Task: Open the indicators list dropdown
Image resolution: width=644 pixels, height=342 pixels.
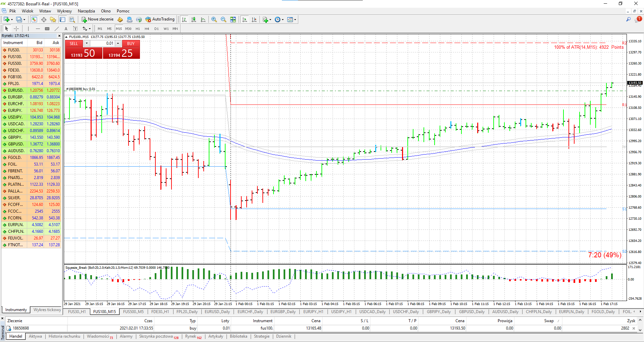Action: click(267, 19)
